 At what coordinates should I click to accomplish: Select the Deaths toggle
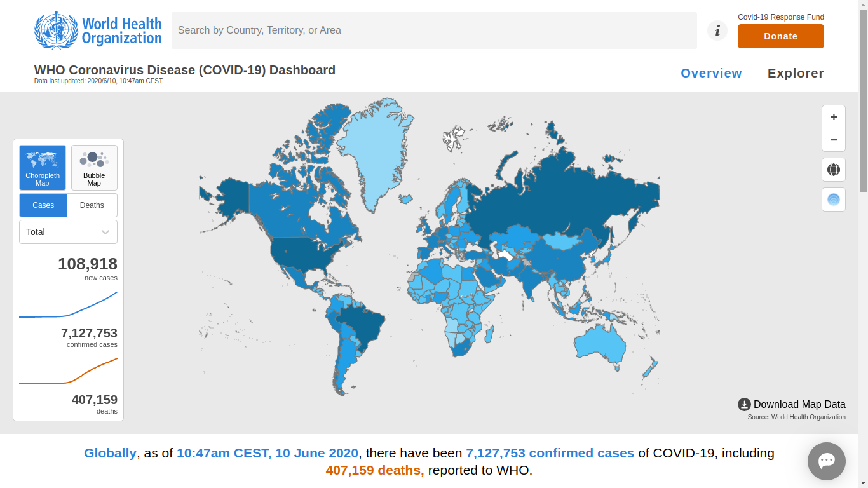pos(92,205)
